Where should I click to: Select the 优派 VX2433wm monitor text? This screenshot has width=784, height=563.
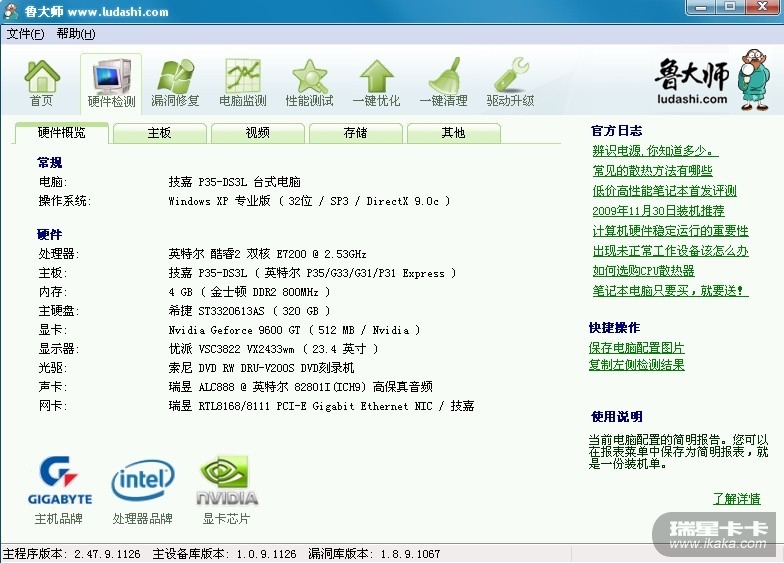[273, 349]
